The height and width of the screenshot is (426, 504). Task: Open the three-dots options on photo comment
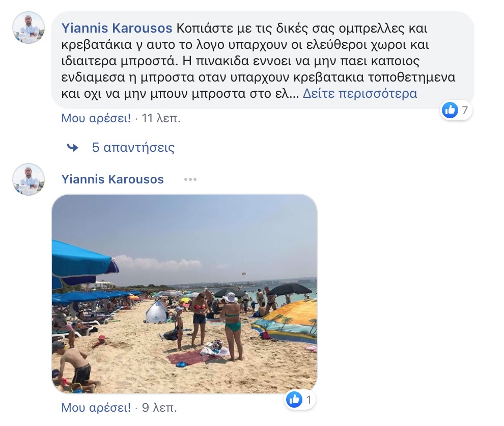[x=190, y=179]
